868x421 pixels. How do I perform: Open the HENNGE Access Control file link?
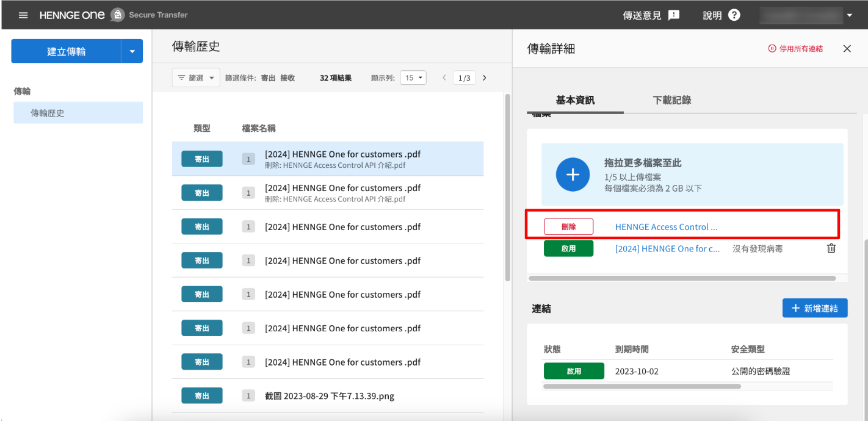coord(666,226)
